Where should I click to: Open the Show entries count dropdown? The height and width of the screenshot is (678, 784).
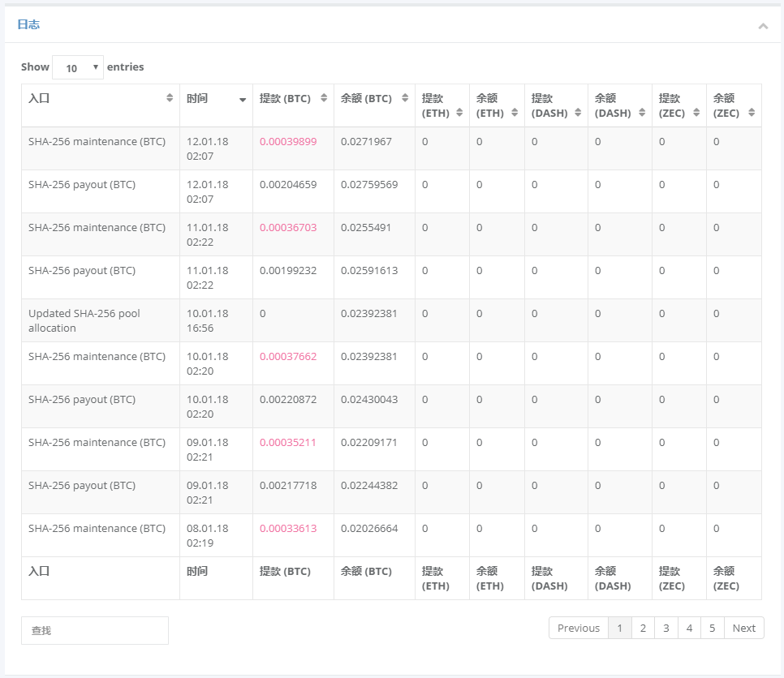pos(78,67)
